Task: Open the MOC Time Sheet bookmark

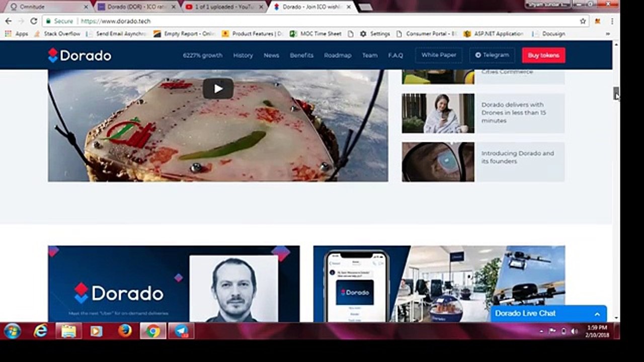Action: 315,34
